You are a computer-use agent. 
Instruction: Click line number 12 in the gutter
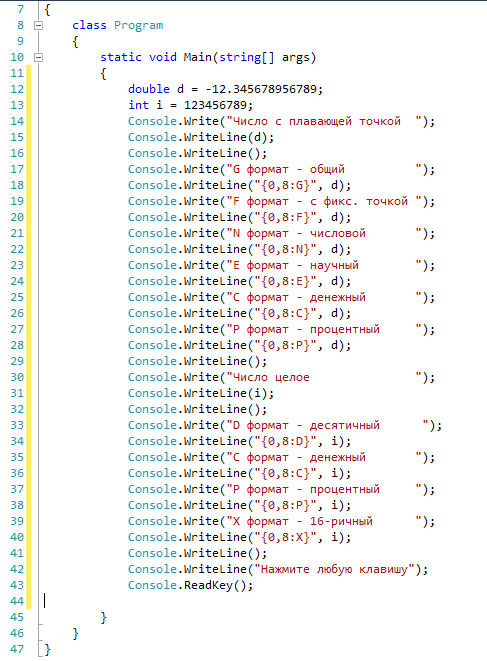coord(17,89)
